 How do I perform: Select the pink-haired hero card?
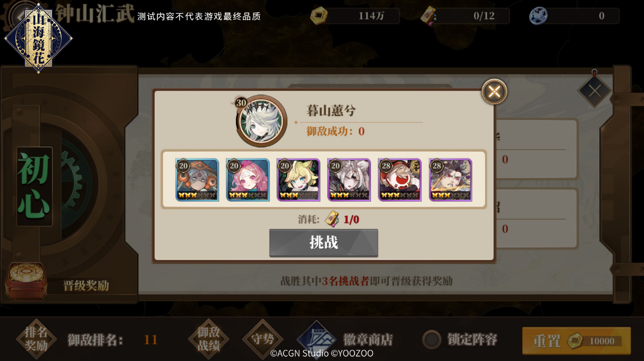[x=248, y=180]
